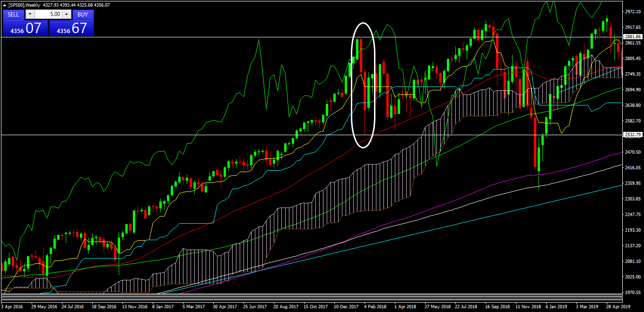Image resolution: width=644 pixels, height=312 pixels.
Task: Click the 11 Nov 2018 date label
Action: pos(528,307)
